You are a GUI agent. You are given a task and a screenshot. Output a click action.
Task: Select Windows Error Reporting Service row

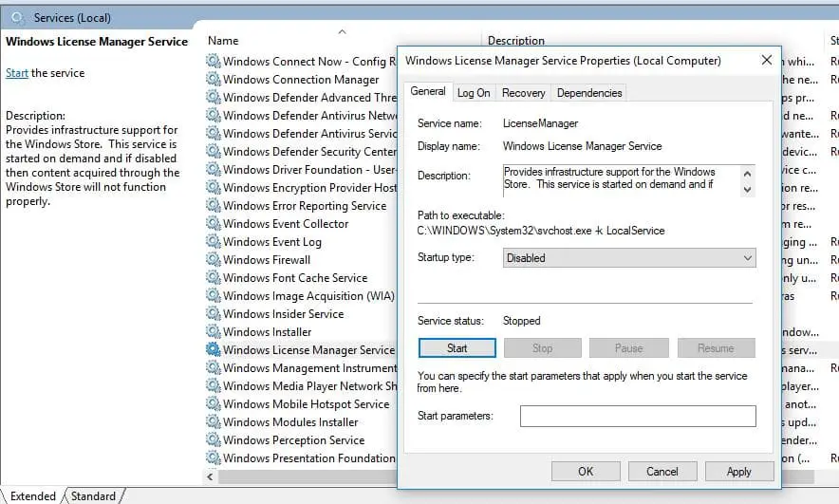(x=305, y=205)
